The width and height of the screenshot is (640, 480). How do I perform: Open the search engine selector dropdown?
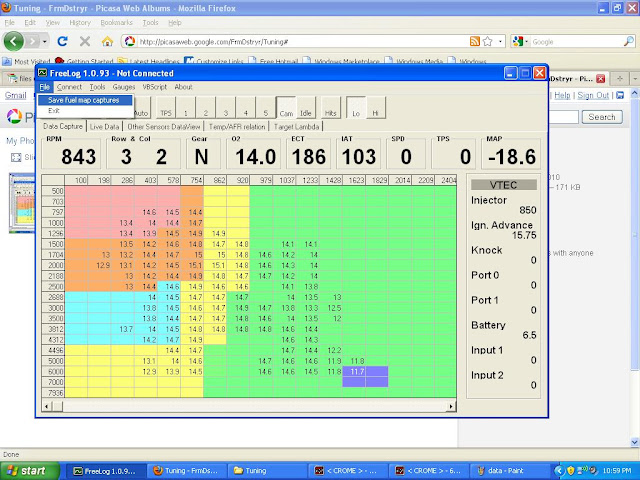pyautogui.click(x=524, y=41)
